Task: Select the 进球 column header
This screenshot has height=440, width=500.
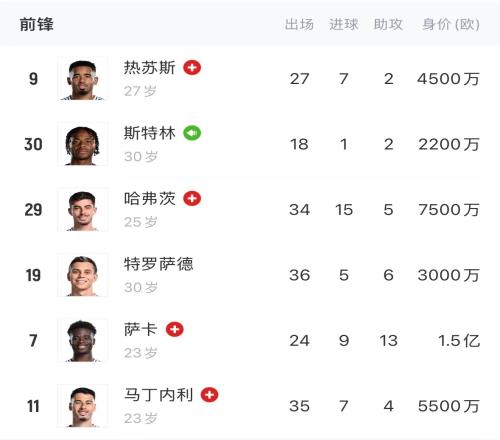Action: pyautogui.click(x=344, y=24)
